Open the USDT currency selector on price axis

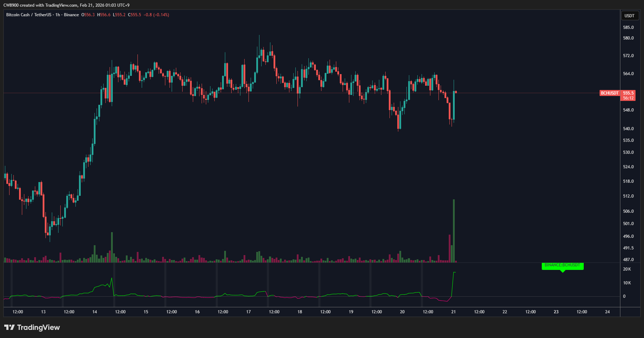630,16
